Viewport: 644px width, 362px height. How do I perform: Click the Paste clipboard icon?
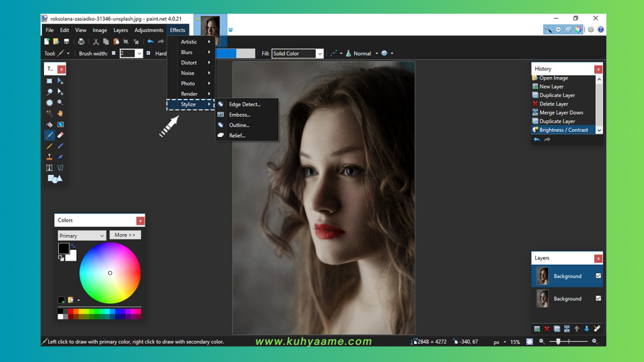pos(116,42)
